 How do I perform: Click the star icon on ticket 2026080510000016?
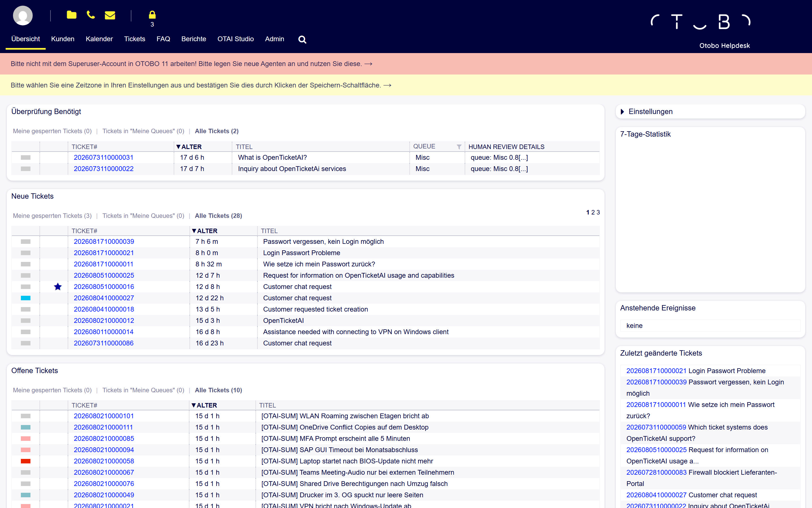58,286
